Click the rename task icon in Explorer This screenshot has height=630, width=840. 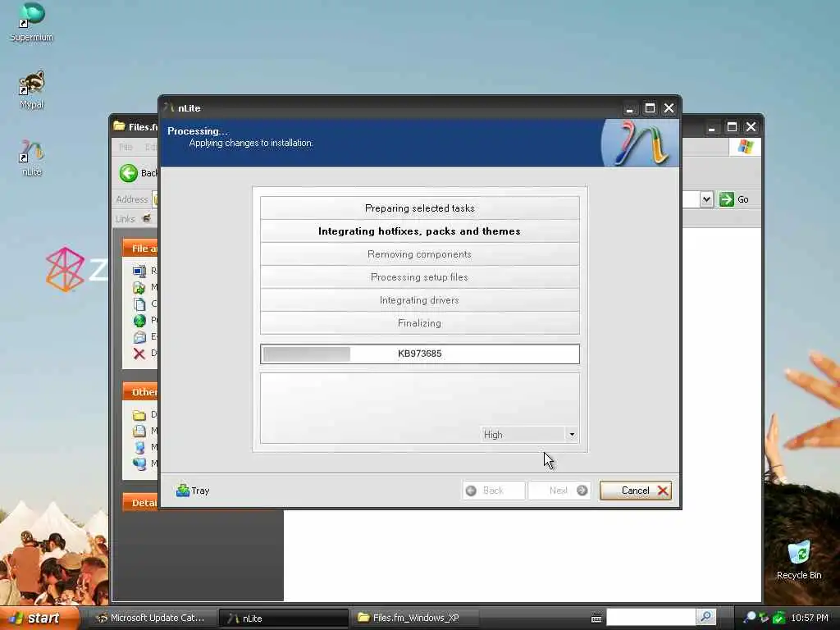(139, 271)
